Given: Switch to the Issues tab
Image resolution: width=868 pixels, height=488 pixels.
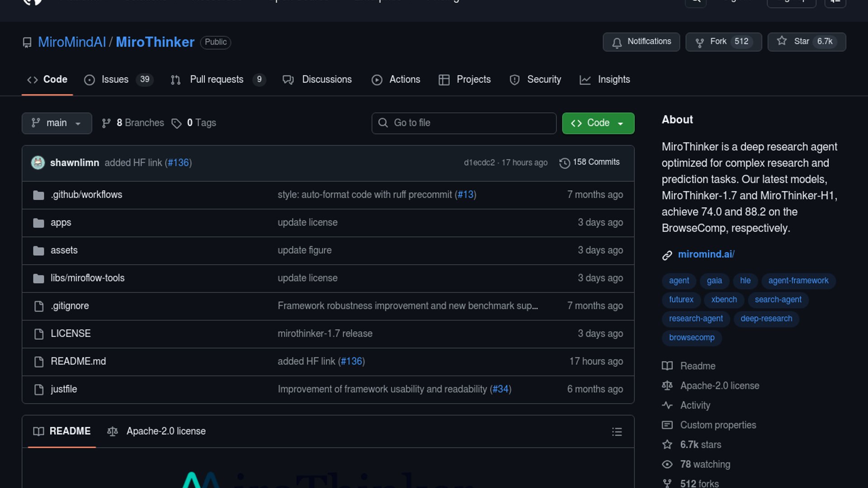Looking at the screenshot, I should click(x=115, y=80).
